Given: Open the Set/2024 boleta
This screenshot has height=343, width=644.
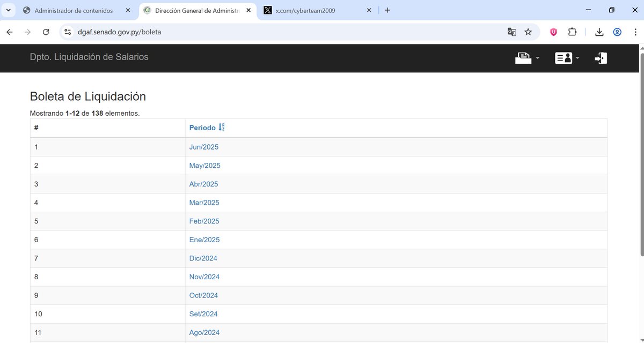Looking at the screenshot, I should click(x=203, y=314).
